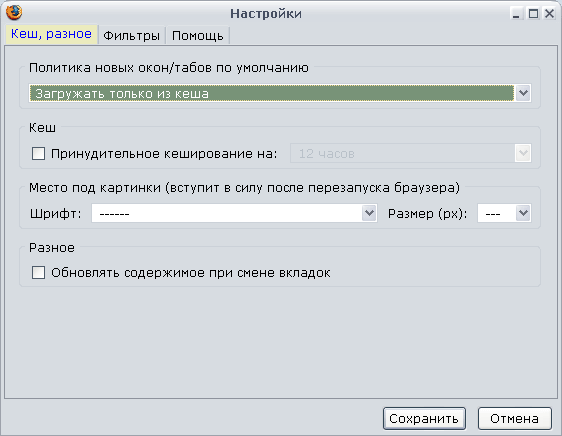Click the Firefox icon in title bar
Screen dimensions: 562x436
pyautogui.click(x=14, y=13)
